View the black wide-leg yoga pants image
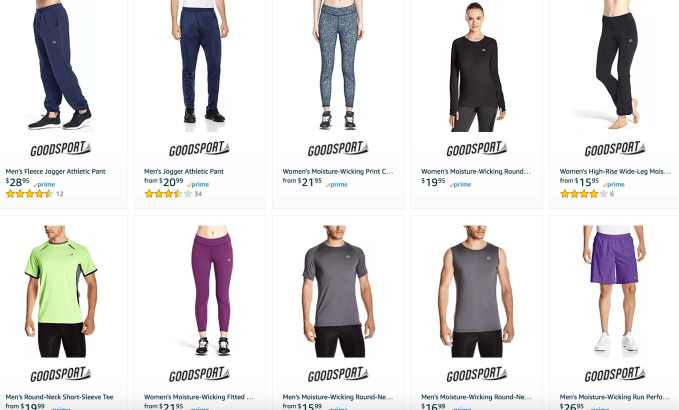This screenshot has width=679, height=410. (x=615, y=65)
